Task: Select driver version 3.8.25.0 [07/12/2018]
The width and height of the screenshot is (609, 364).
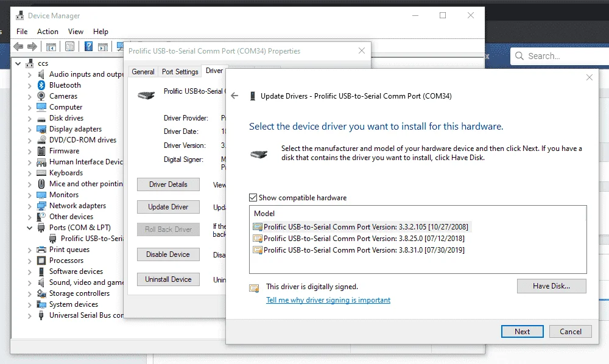Action: [359, 238]
